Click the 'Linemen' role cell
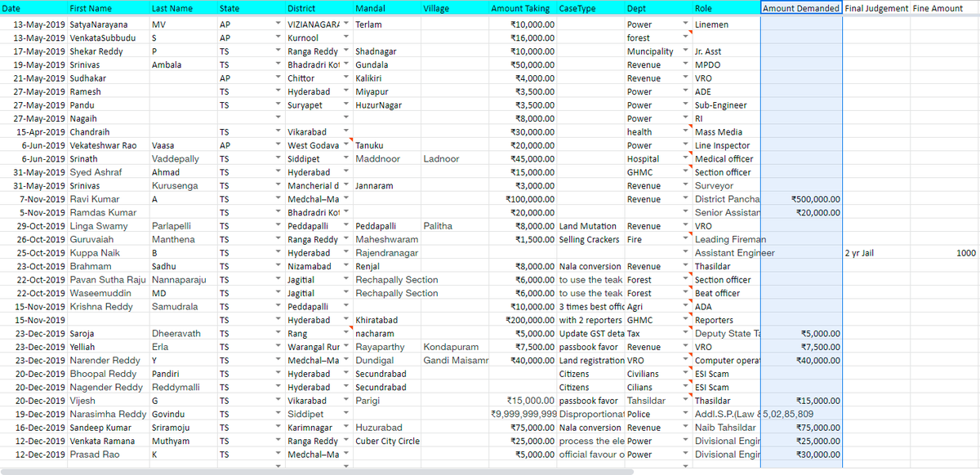Viewport: 980px width, 475px height. pyautogui.click(x=726, y=24)
